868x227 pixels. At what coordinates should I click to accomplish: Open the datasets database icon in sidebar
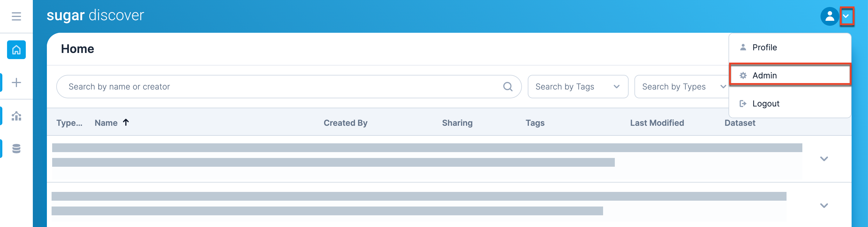pyautogui.click(x=16, y=148)
